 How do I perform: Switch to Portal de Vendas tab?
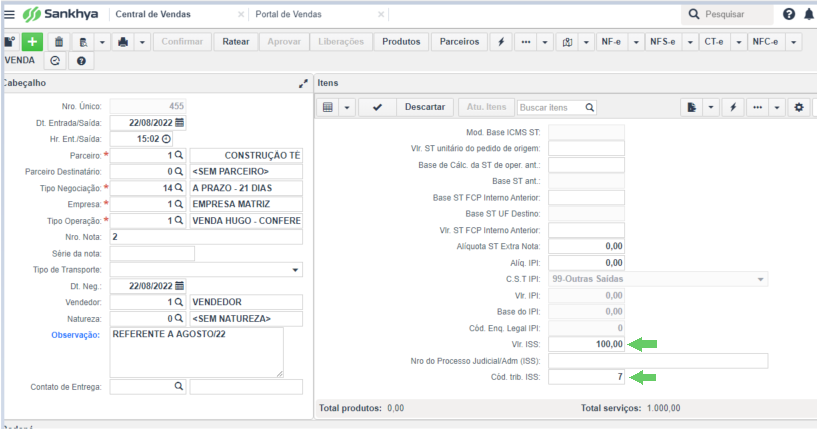(288, 15)
